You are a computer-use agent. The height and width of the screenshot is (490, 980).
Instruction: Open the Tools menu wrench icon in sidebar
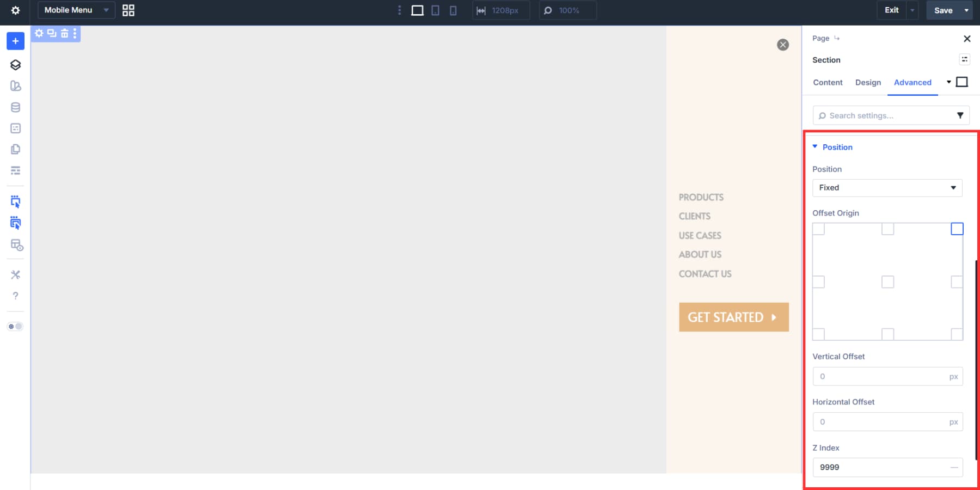(15, 275)
